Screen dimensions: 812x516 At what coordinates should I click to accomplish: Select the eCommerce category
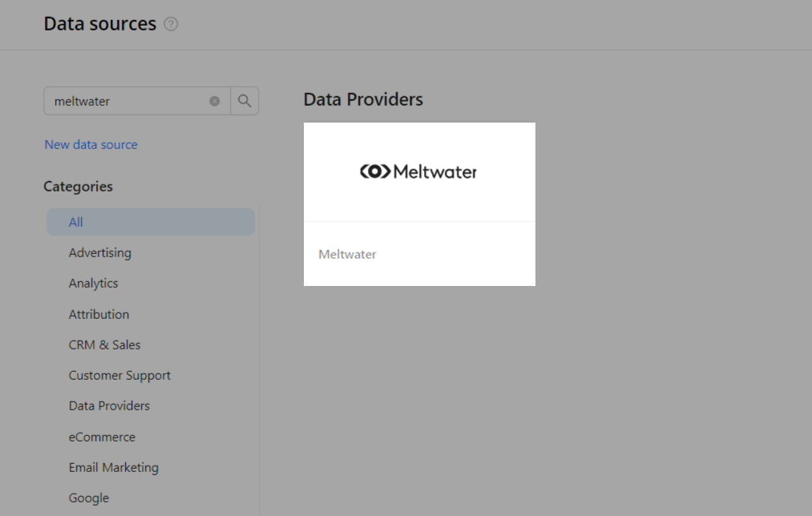102,437
